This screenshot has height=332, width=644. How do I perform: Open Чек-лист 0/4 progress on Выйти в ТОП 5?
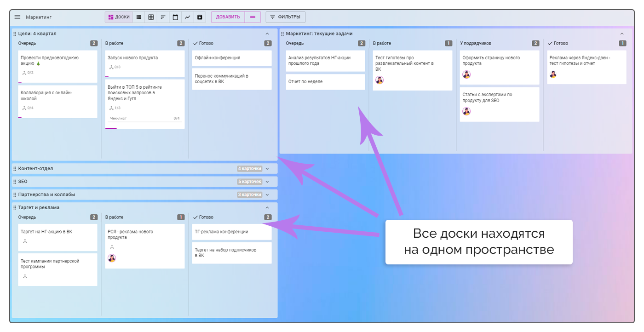(x=145, y=119)
